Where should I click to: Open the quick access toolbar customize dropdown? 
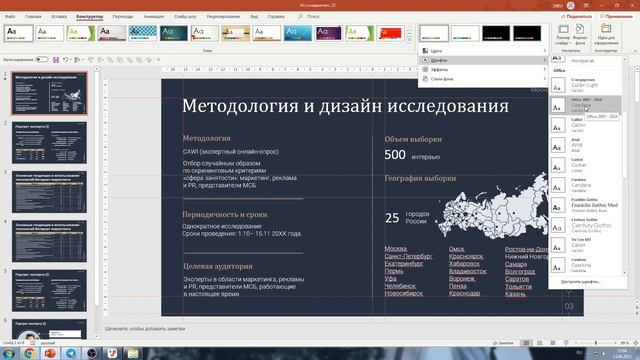pos(158,60)
